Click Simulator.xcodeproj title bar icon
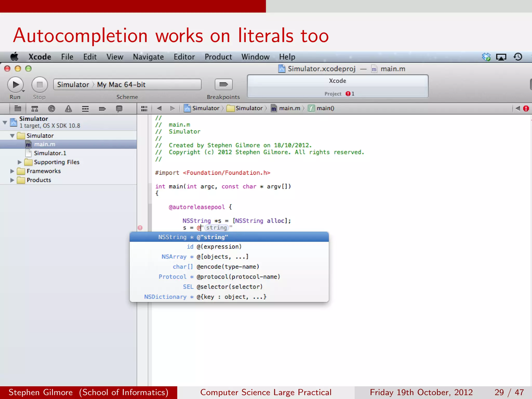 [x=282, y=69]
